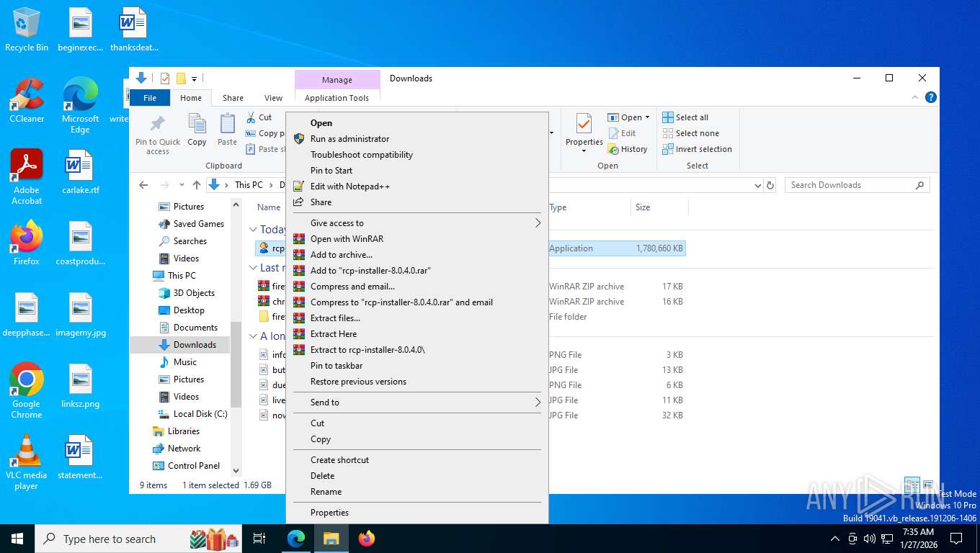Viewport: 980px width, 553px height.
Task: Open the File ribbon tab
Action: [x=150, y=98]
